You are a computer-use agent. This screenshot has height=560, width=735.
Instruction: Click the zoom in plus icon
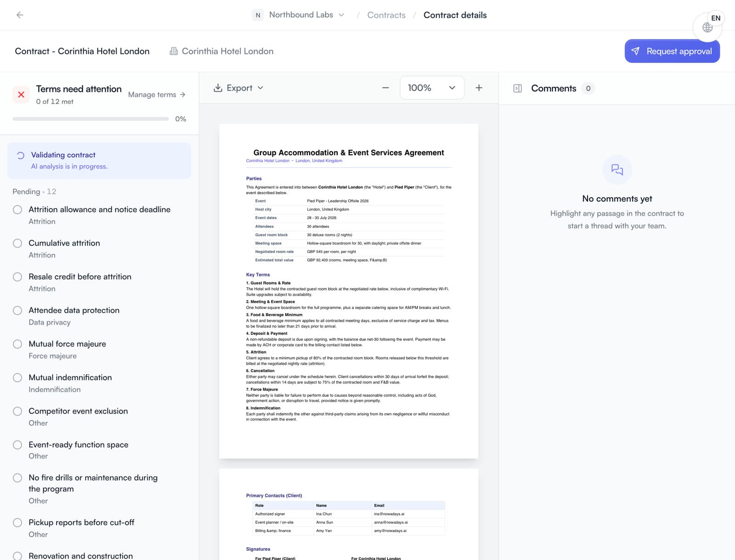[x=479, y=88]
